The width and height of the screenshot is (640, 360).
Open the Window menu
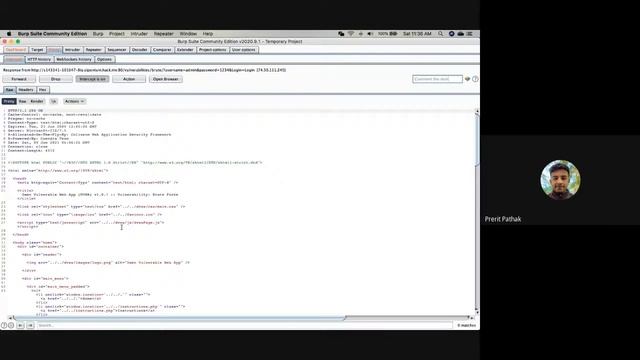[x=188, y=34]
